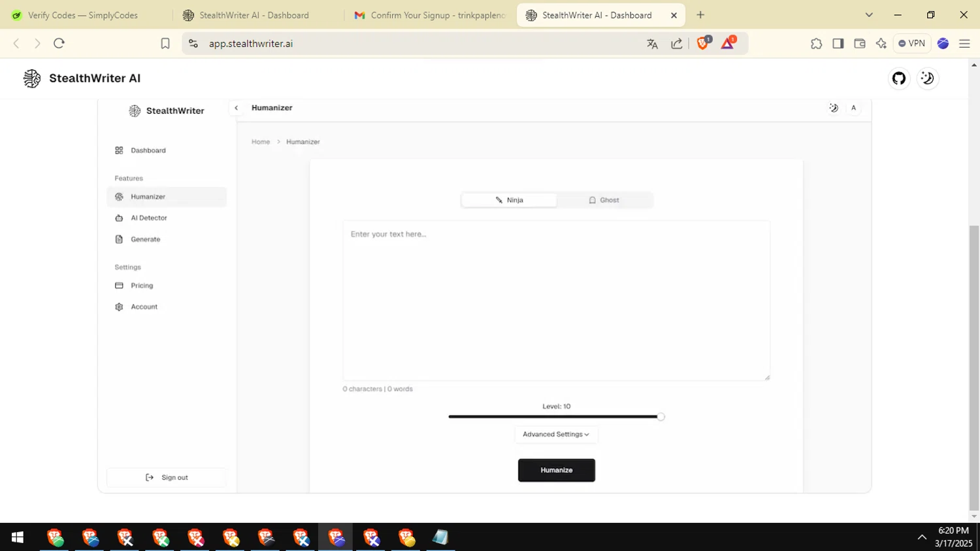Open Brave Wallet icon
The width and height of the screenshot is (980, 551).
click(x=859, y=44)
